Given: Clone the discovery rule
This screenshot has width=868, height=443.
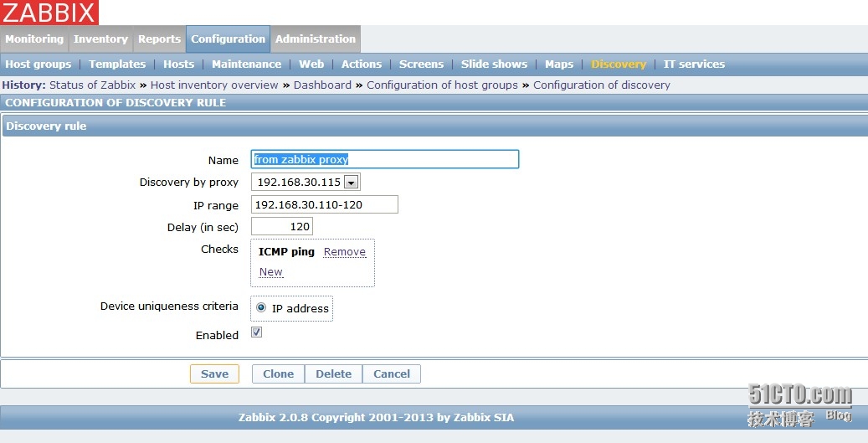Looking at the screenshot, I should tap(279, 373).
